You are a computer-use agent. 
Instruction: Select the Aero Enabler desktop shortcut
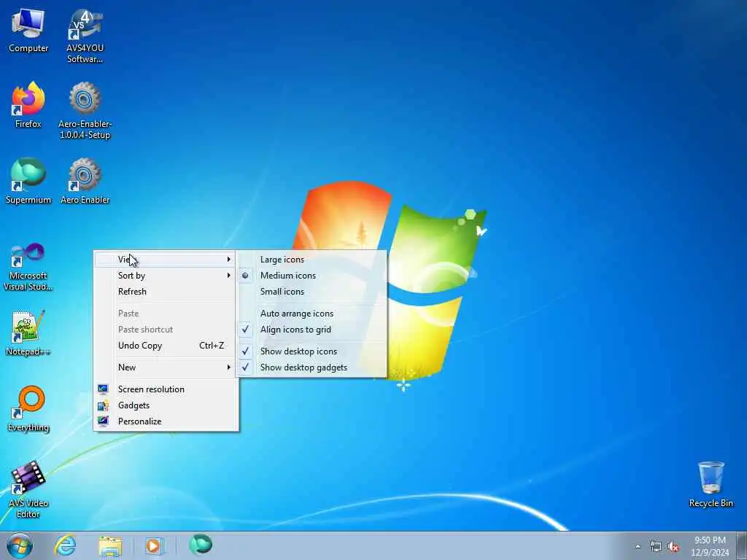click(x=85, y=181)
